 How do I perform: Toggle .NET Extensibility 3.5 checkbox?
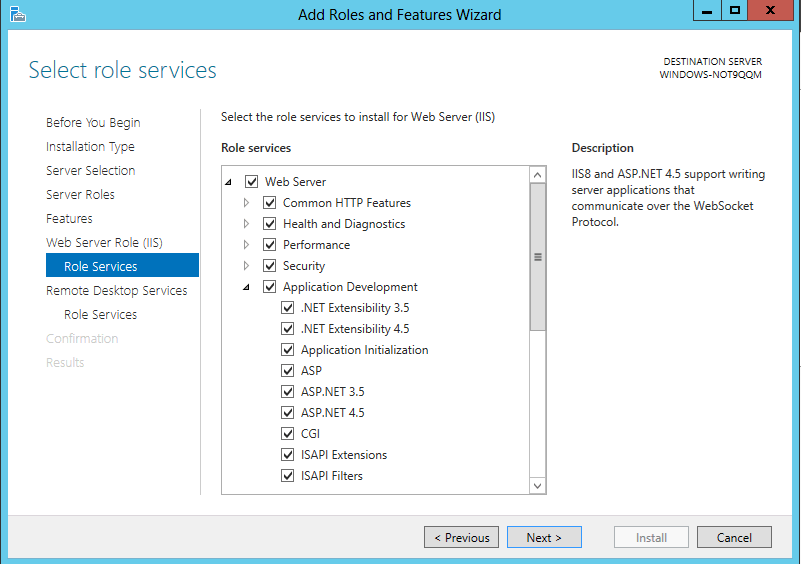(x=288, y=308)
